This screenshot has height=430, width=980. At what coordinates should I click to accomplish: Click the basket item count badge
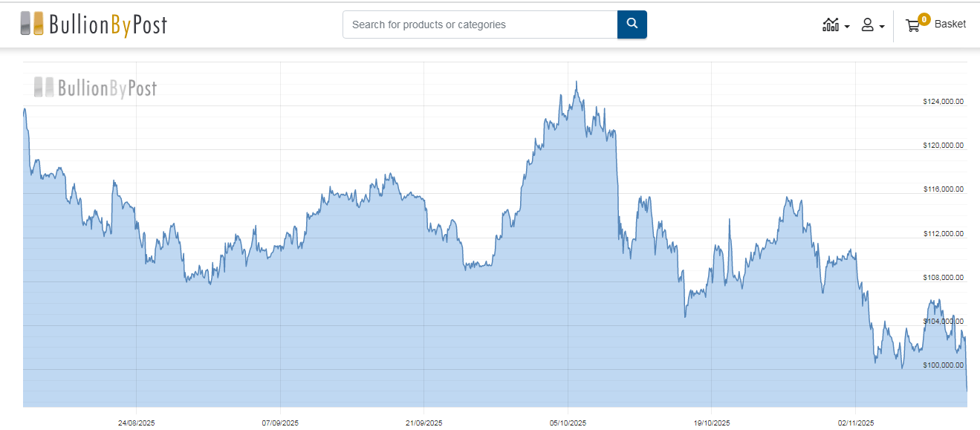(x=924, y=19)
